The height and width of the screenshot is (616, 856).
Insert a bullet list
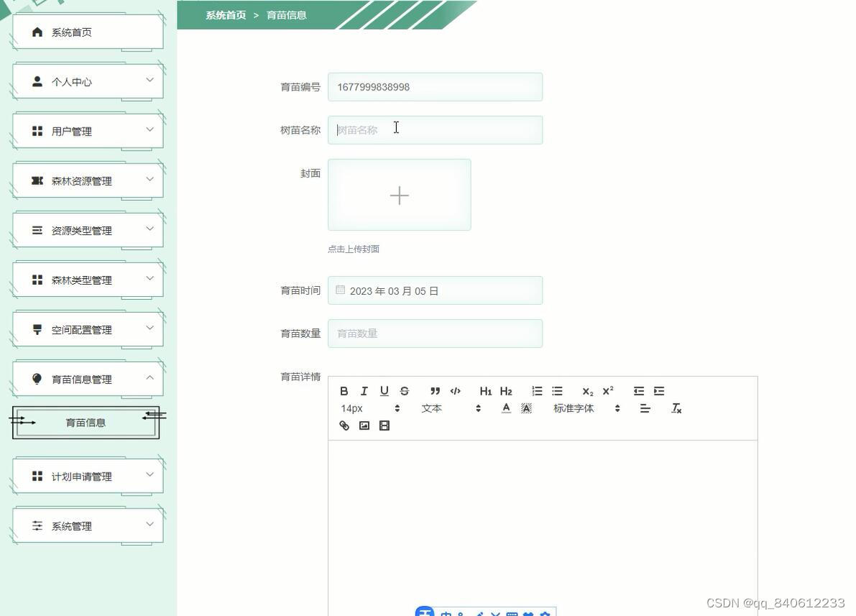557,391
